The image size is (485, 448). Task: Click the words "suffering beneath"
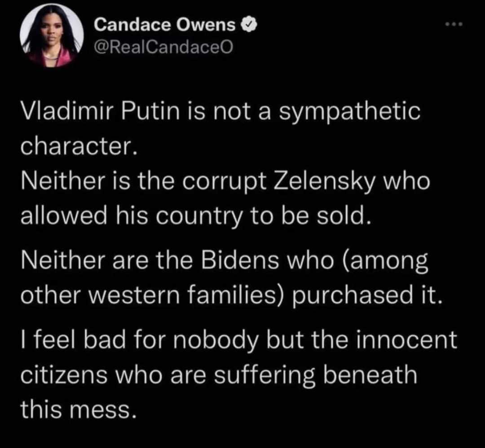click(x=316, y=375)
